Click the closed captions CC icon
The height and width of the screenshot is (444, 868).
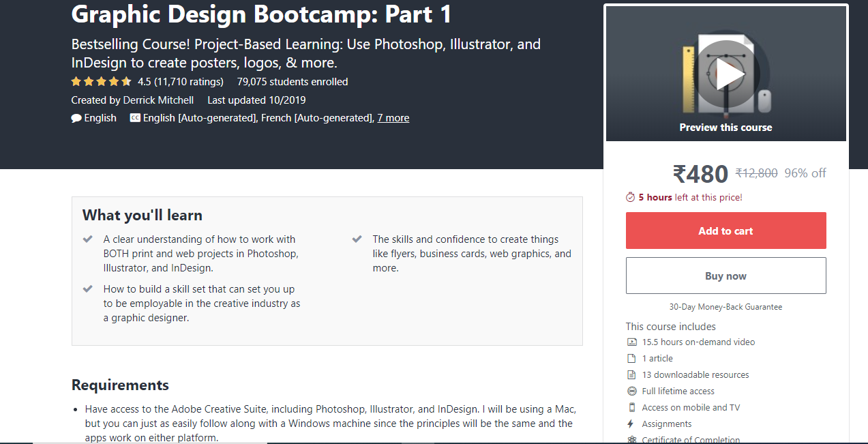coord(135,118)
